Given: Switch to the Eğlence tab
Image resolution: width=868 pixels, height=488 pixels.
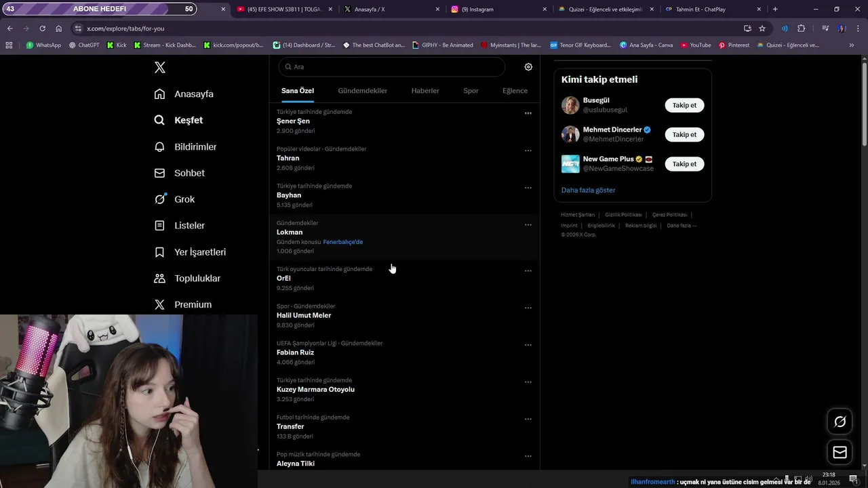Looking at the screenshot, I should [515, 91].
